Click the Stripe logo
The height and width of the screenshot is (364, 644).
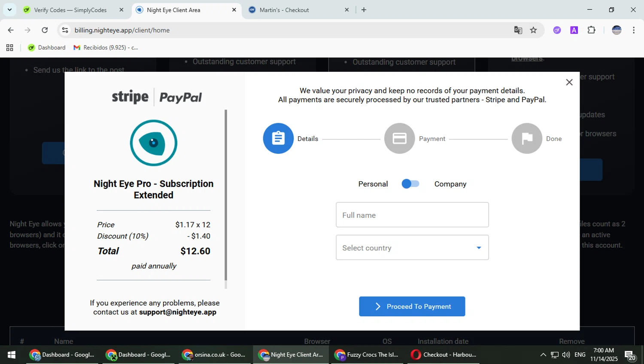(130, 97)
